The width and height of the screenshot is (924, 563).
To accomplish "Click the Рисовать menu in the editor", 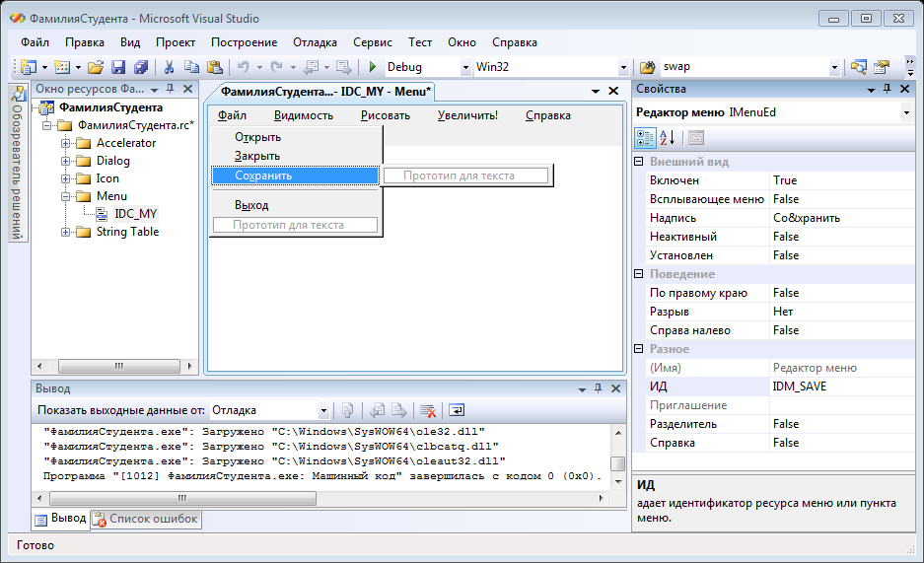I will point(386,115).
